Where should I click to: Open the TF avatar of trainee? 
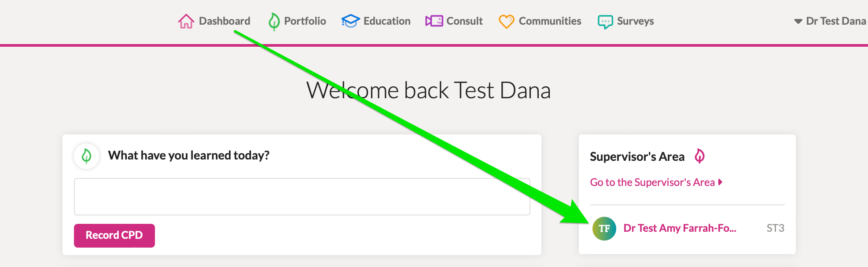604,228
